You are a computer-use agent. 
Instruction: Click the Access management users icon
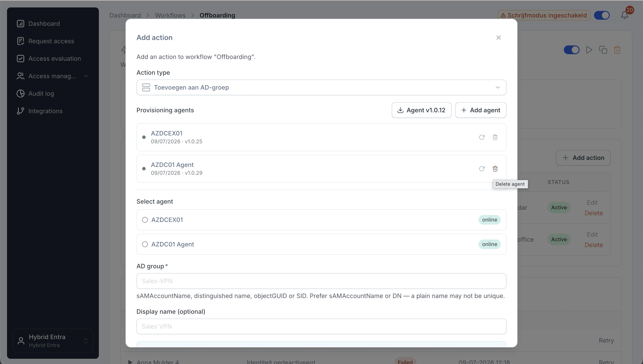tap(21, 76)
